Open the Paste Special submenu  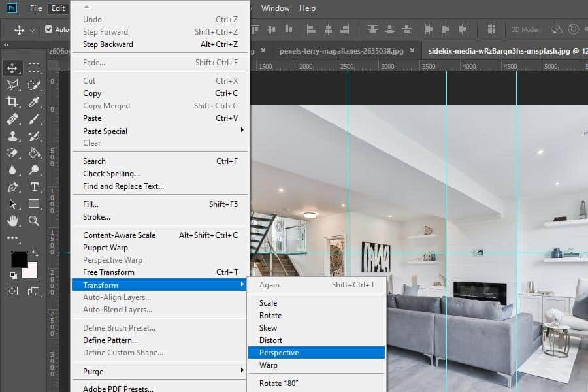pos(105,131)
